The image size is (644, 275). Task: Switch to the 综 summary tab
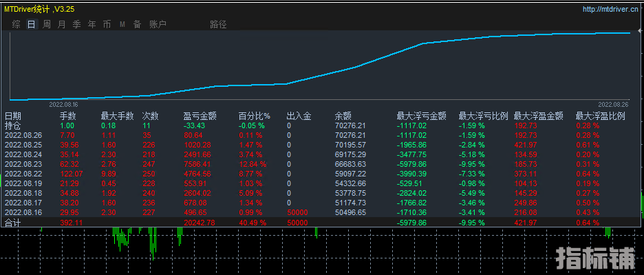tap(17, 24)
